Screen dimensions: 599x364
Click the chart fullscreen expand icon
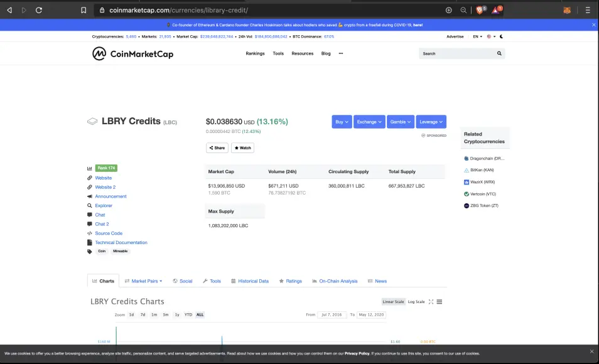pos(431,302)
